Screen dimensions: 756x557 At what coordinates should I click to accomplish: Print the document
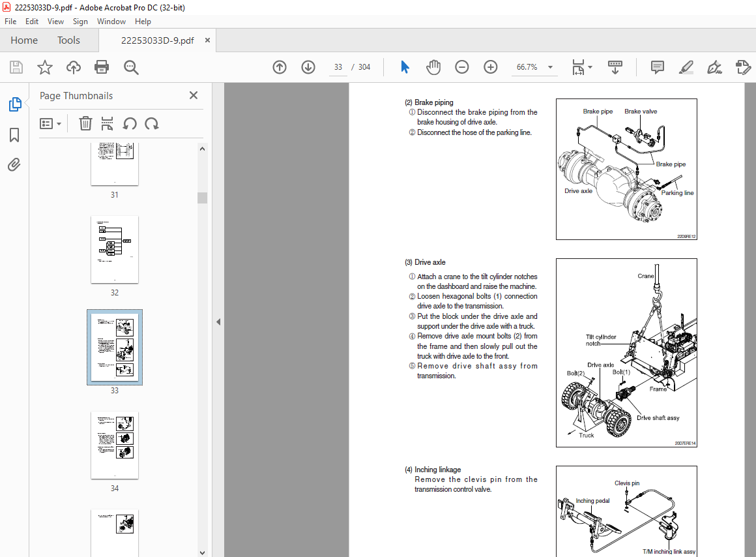point(102,67)
